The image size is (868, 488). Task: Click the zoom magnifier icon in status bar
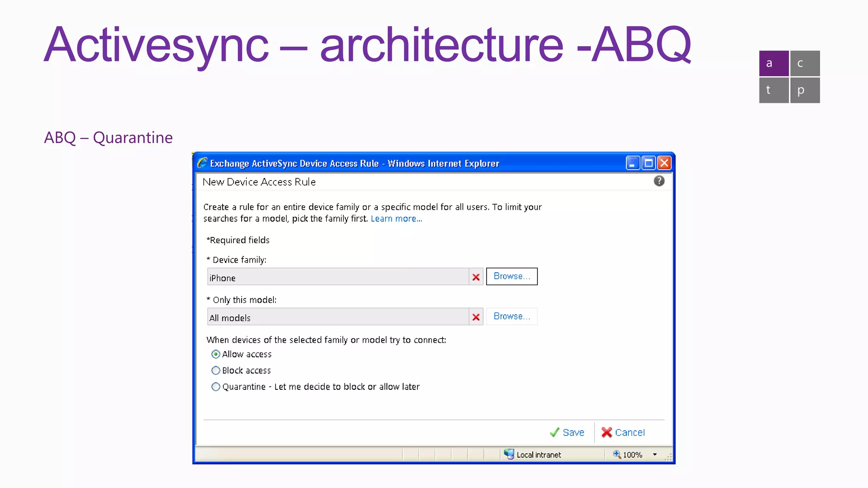coord(617,454)
